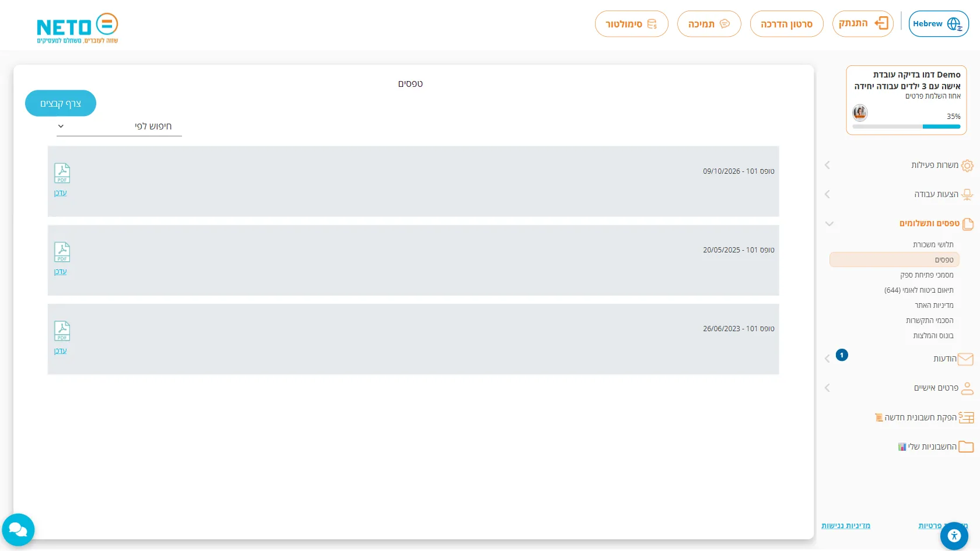The image size is (980, 551).
Task: Click the notification badge showing 1
Action: click(842, 355)
